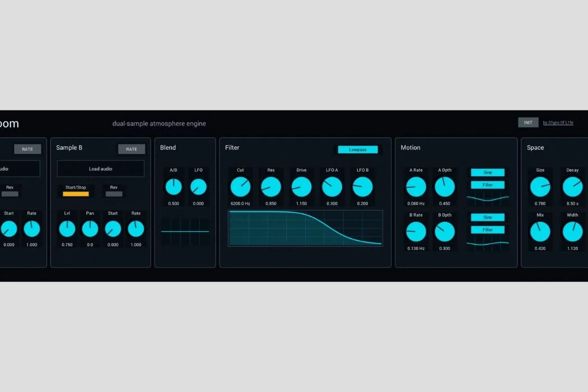Click the '0.0' Pan value

click(x=90, y=245)
